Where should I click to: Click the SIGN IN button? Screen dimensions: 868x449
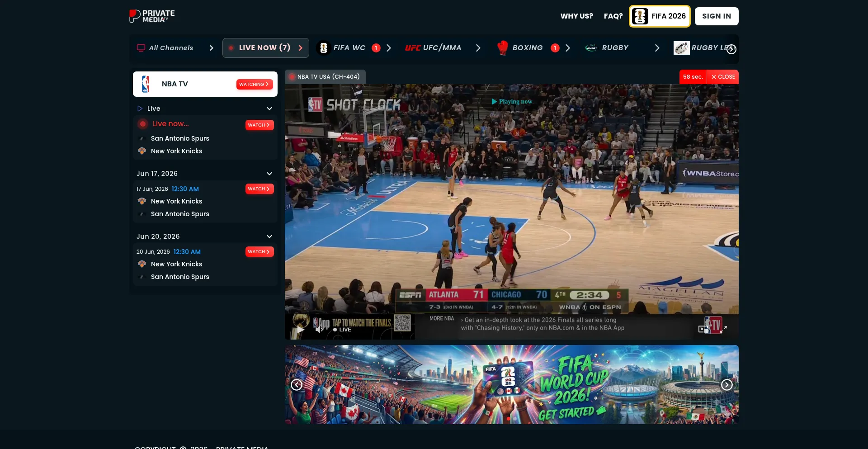717,16
